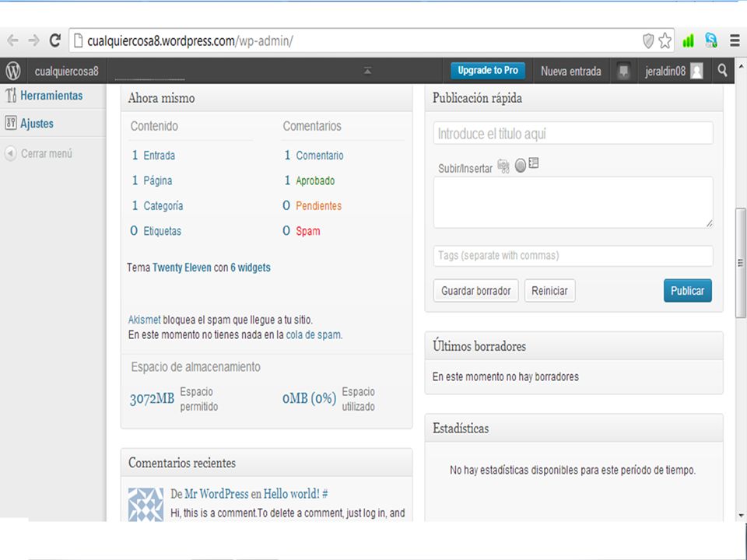Viewport: 747px width, 560px height.
Task: Open the red Spam link
Action: coord(308,231)
